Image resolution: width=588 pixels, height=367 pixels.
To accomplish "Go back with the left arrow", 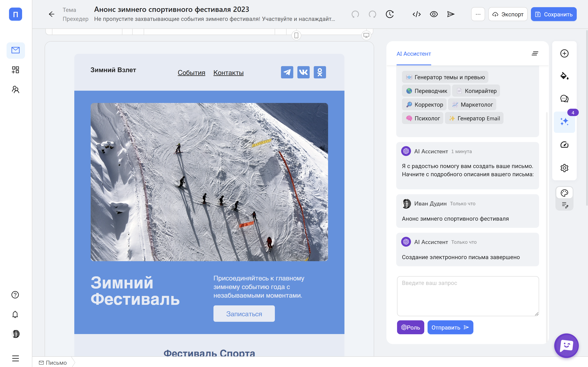I will tap(51, 14).
